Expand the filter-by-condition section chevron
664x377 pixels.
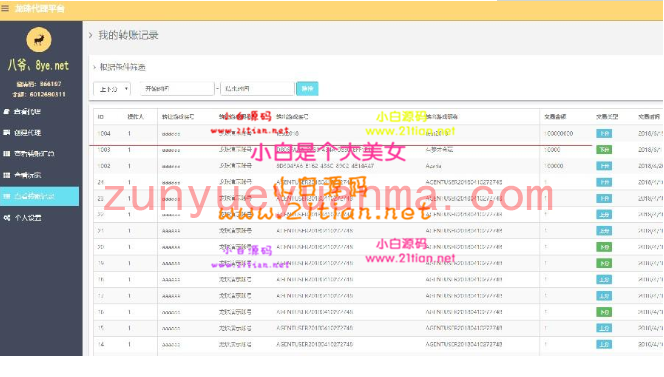[x=94, y=67]
